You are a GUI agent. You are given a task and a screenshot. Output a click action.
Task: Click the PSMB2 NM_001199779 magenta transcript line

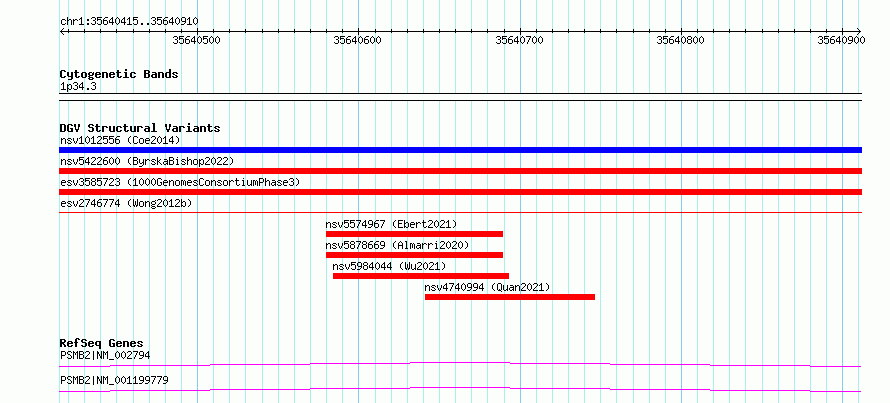tap(460, 389)
